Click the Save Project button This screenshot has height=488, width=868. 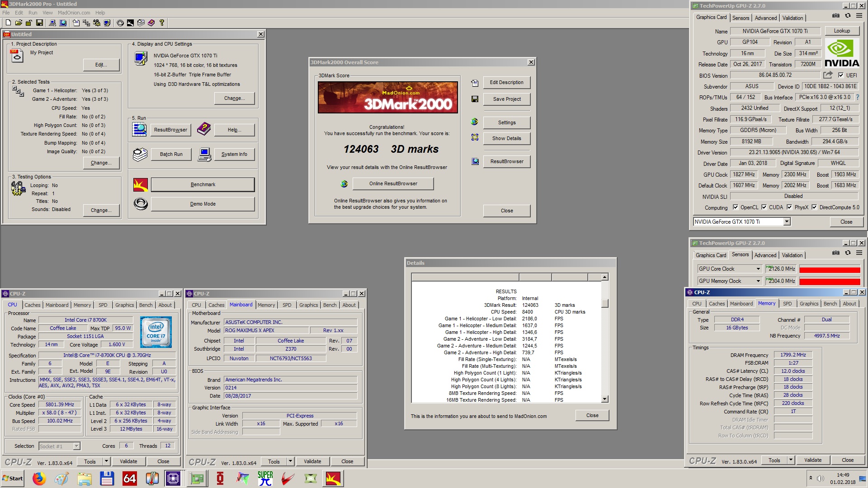pos(507,99)
